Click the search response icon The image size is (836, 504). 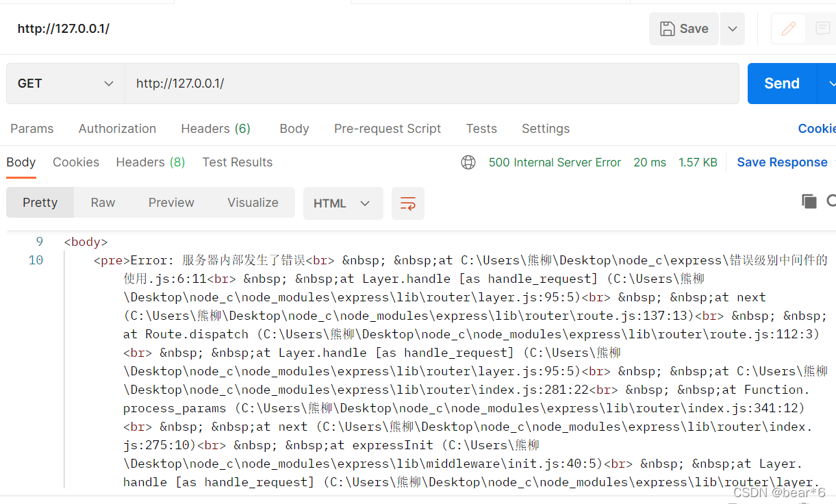click(x=831, y=201)
